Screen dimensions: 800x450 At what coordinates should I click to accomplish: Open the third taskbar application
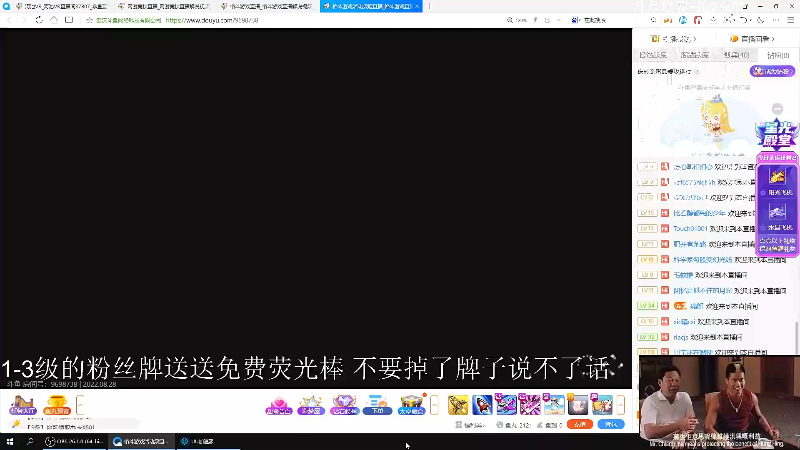tap(207, 441)
